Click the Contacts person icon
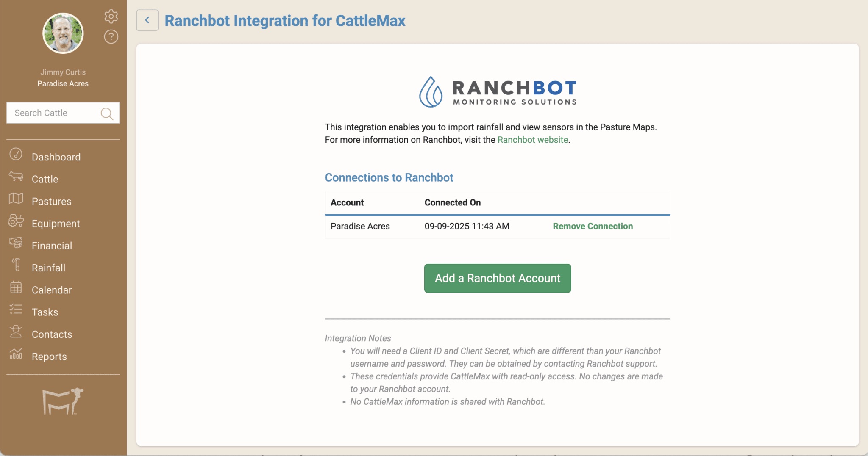Screen dimensions: 868x456 pyautogui.click(x=16, y=331)
